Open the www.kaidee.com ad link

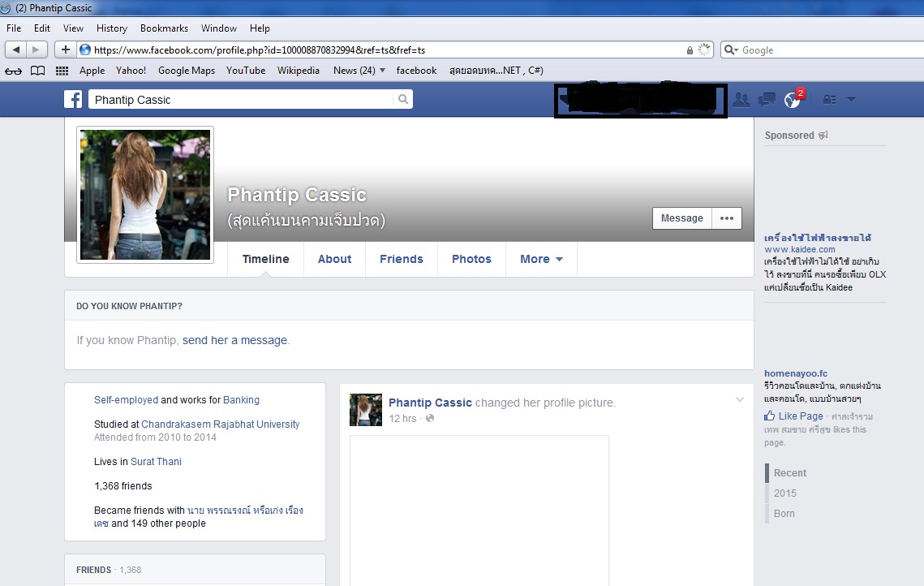coord(800,249)
